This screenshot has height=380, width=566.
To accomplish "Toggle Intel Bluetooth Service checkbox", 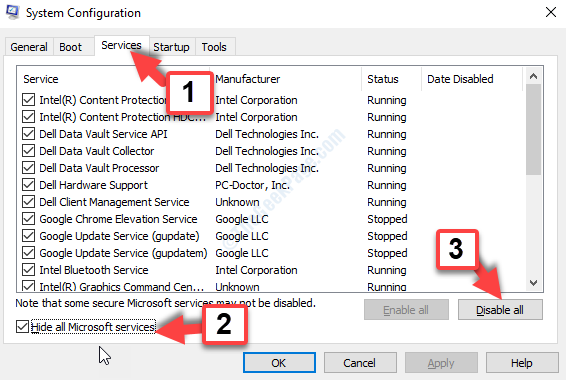I will coord(29,270).
